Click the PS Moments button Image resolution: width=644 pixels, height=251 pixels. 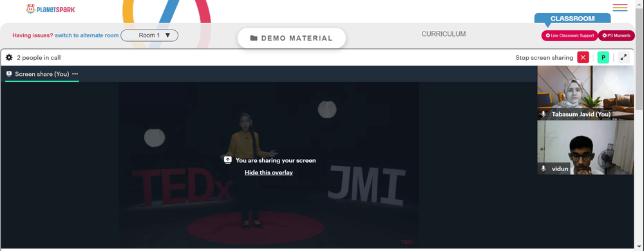[616, 35]
